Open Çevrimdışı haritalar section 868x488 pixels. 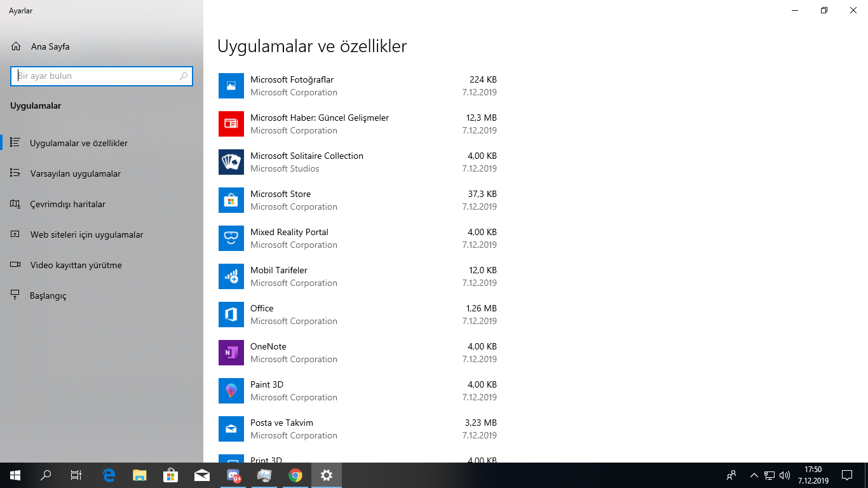coord(102,204)
